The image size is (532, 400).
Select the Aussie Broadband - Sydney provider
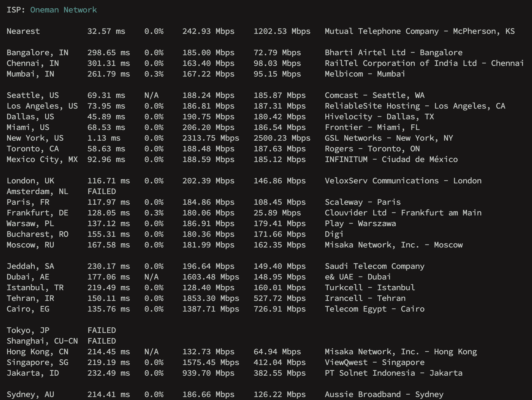(384, 394)
